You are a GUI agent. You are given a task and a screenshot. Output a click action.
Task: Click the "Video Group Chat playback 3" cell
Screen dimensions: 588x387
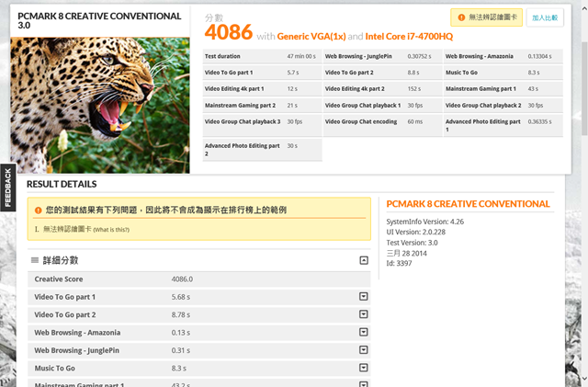(243, 121)
